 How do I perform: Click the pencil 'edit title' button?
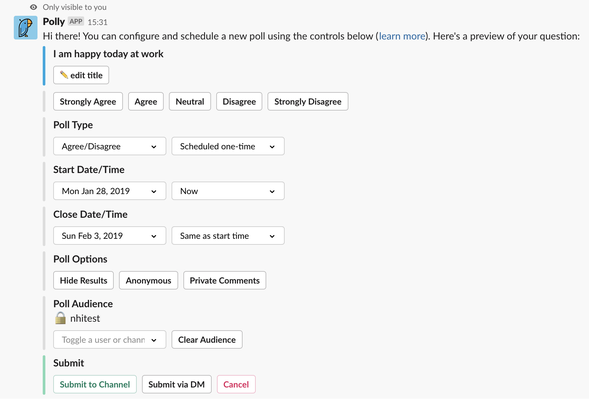tap(81, 75)
